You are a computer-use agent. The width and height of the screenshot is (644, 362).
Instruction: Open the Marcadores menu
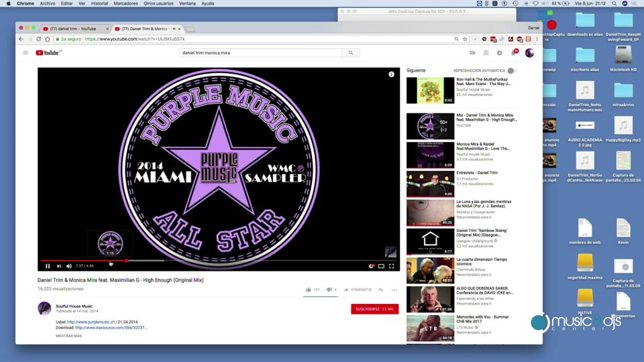click(x=125, y=3)
